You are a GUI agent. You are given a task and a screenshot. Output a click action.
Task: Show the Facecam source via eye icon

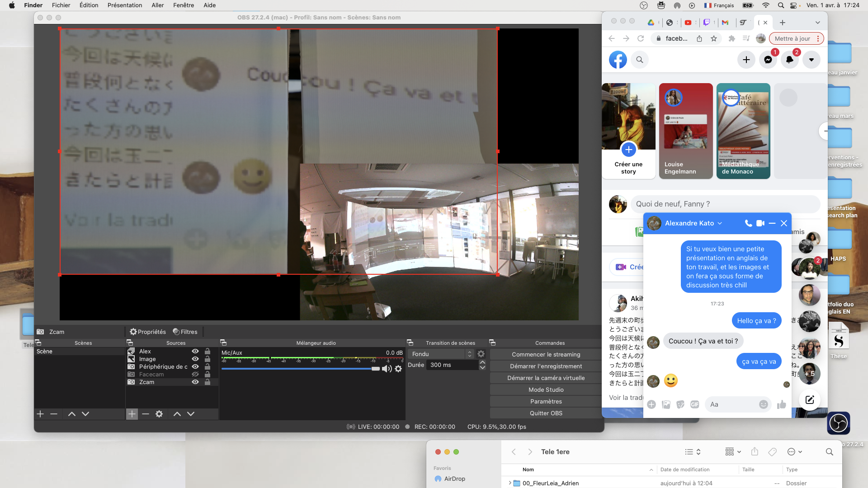pos(195,374)
